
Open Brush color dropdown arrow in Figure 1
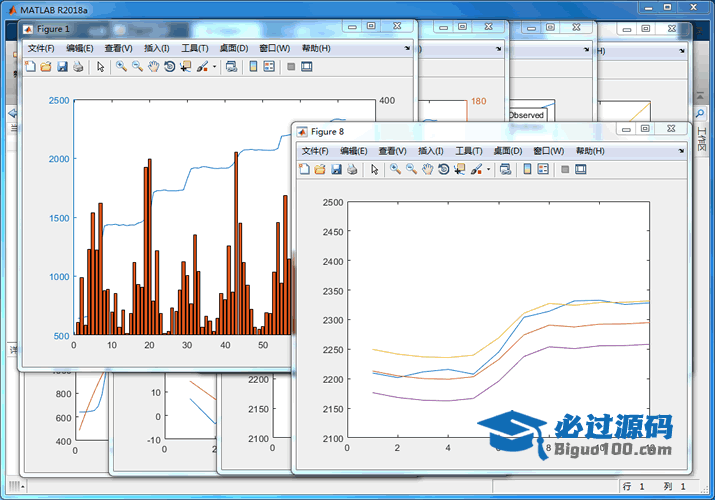click(x=214, y=67)
